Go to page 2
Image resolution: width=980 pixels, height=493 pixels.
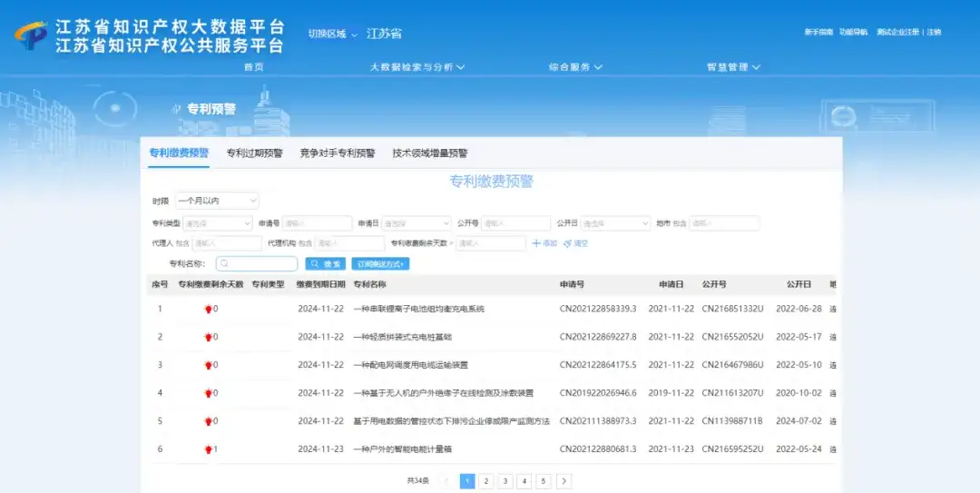(486, 481)
